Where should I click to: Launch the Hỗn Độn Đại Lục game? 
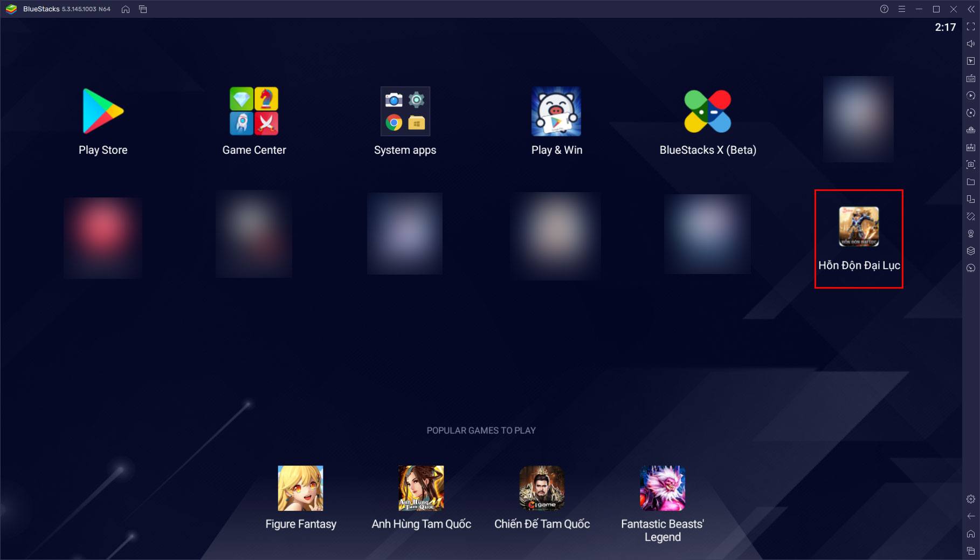coord(859,227)
